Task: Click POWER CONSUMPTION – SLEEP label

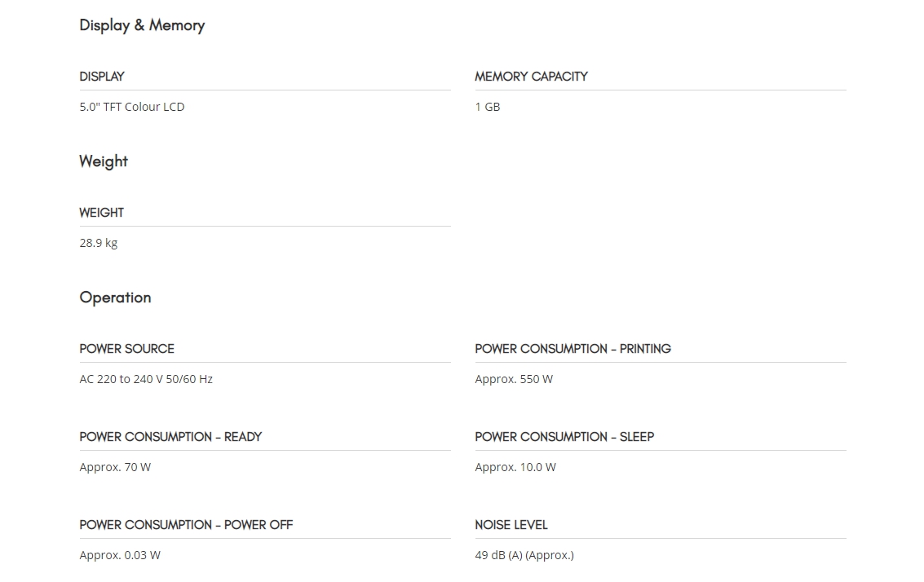Action: click(564, 437)
